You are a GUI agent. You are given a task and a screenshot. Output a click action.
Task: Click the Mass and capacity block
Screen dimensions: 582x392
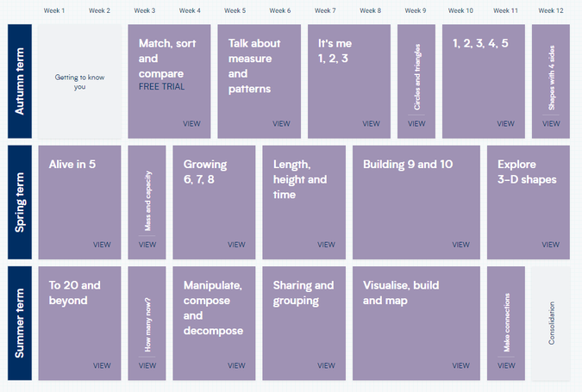[x=147, y=202]
